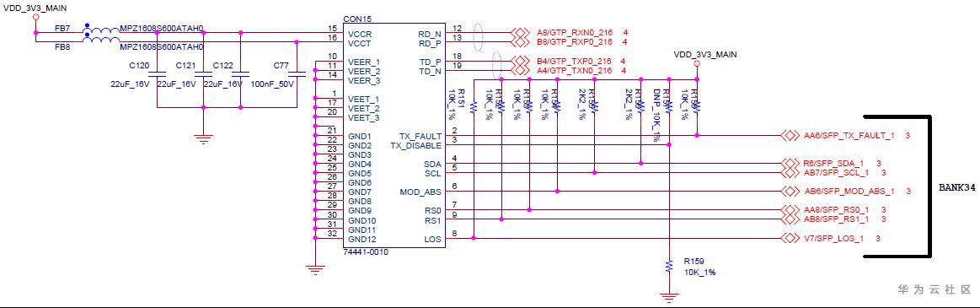This screenshot has width=980, height=308.
Task: Click the C77 capacitor symbol
Action: click(x=297, y=74)
